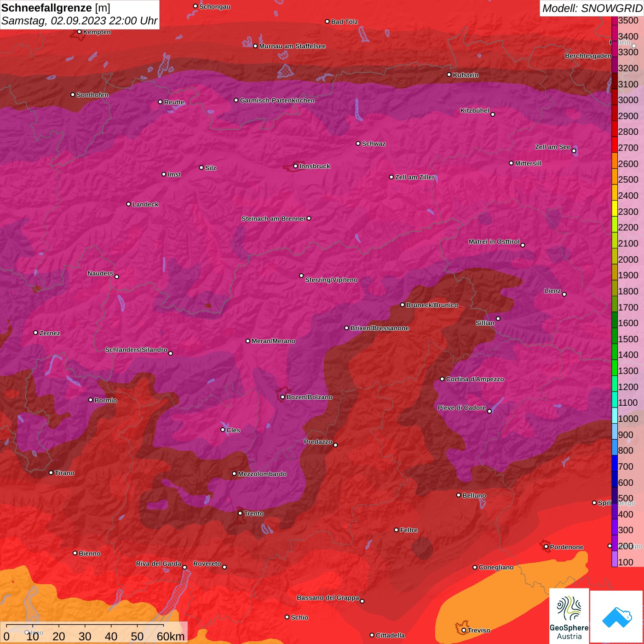Screen dimensions: 644x644
Task: Click the magenta 3400 m legend swatch
Action: [615, 34]
